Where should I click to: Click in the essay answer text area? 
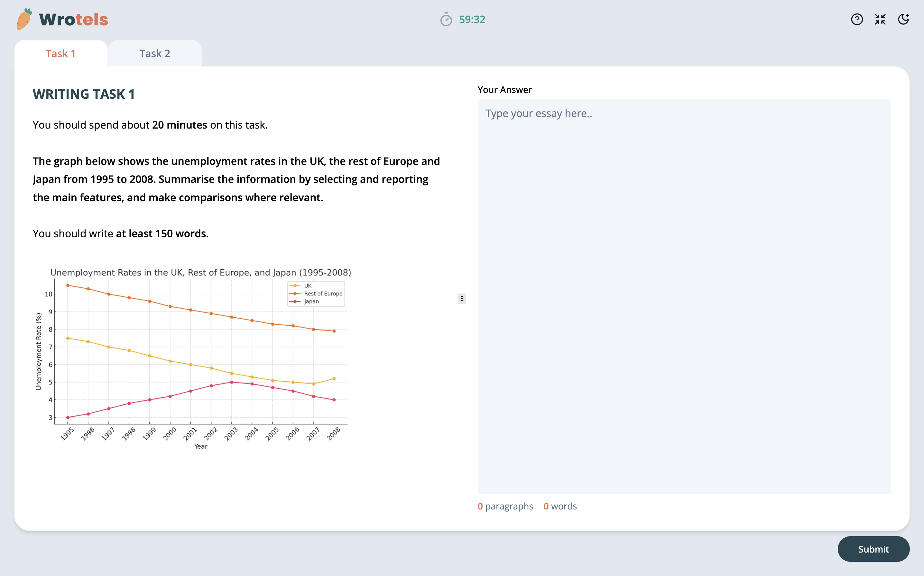click(x=684, y=296)
